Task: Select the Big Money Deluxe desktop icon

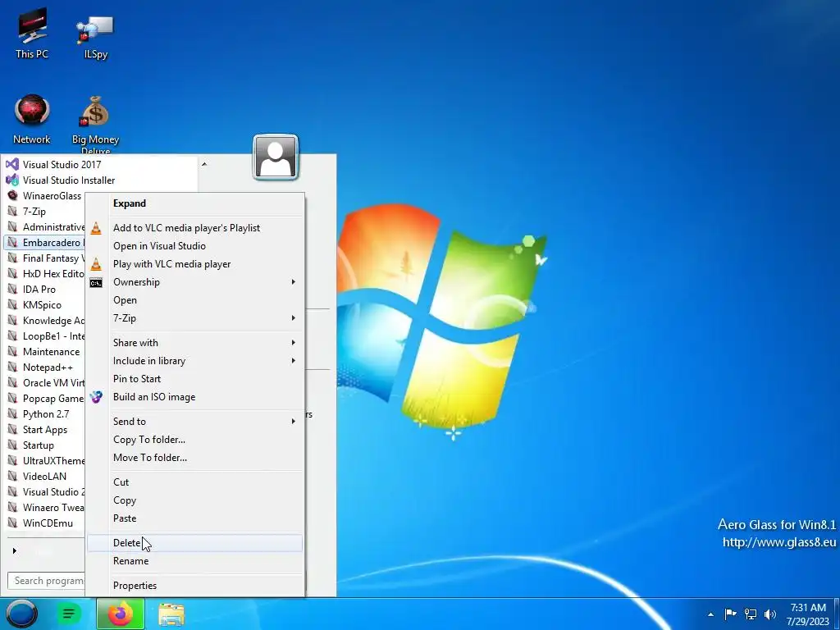Action: pyautogui.click(x=95, y=126)
